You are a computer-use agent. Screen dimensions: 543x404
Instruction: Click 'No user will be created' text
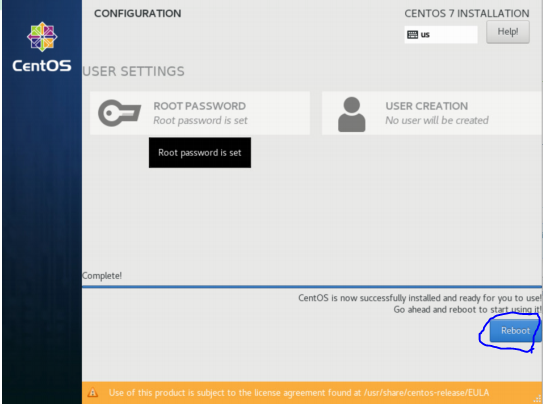pos(437,120)
